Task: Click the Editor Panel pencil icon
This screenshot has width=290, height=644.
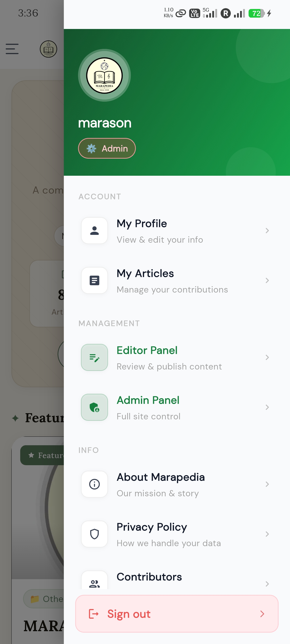Action: coord(94,357)
